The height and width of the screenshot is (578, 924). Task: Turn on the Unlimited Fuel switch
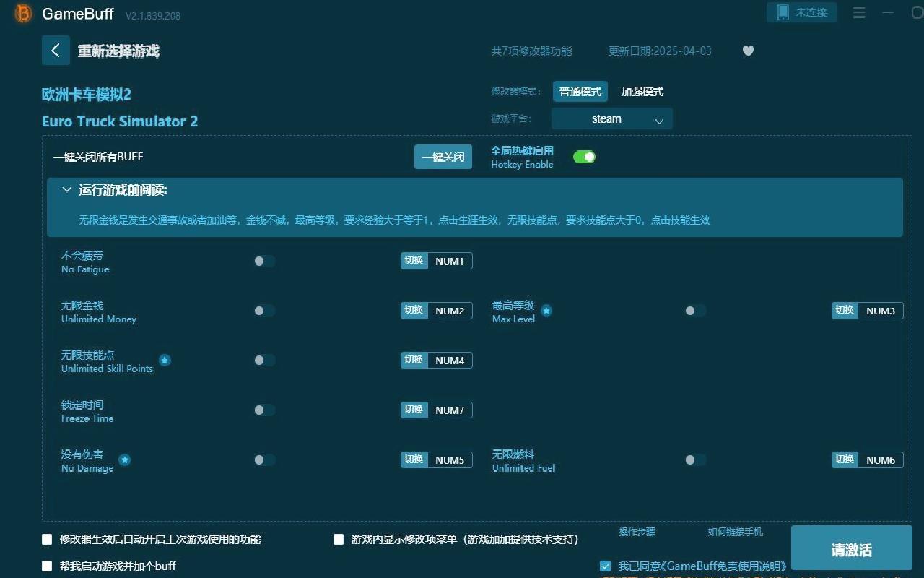click(x=695, y=460)
